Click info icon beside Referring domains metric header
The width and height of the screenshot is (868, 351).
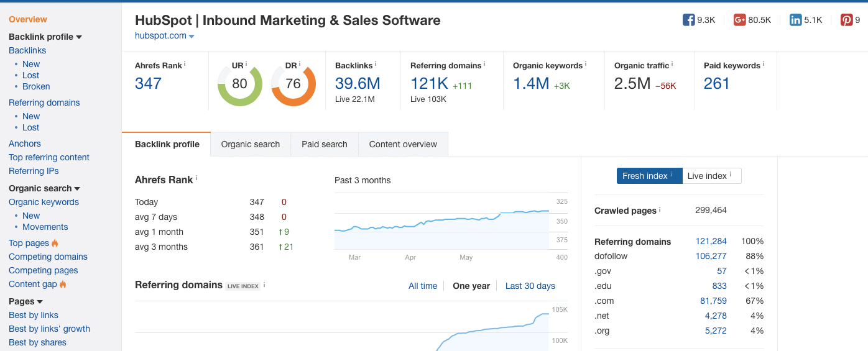(485, 64)
